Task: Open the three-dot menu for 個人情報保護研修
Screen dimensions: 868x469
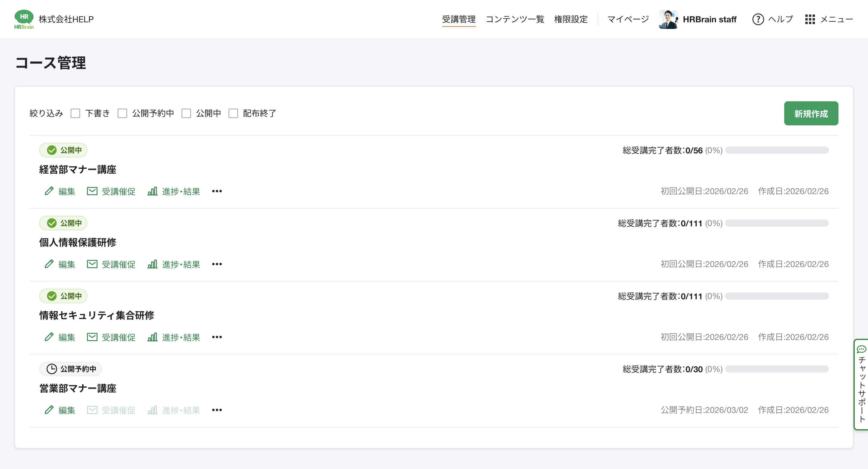Action: (217, 264)
